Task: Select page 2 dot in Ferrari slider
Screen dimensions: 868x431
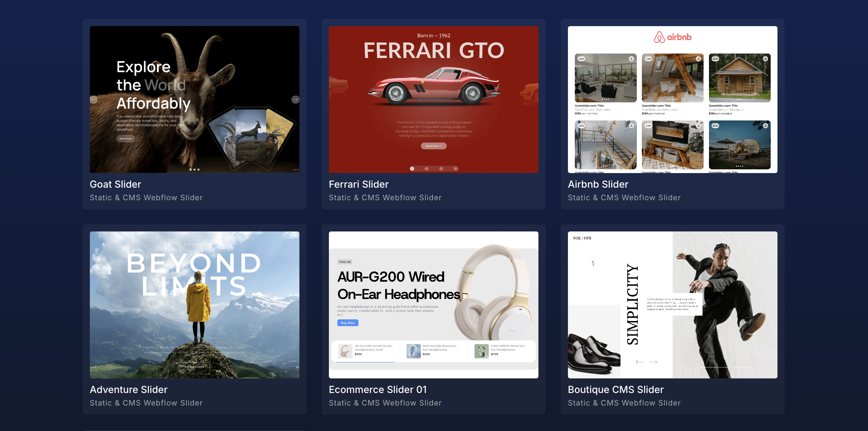Action: coord(427,169)
